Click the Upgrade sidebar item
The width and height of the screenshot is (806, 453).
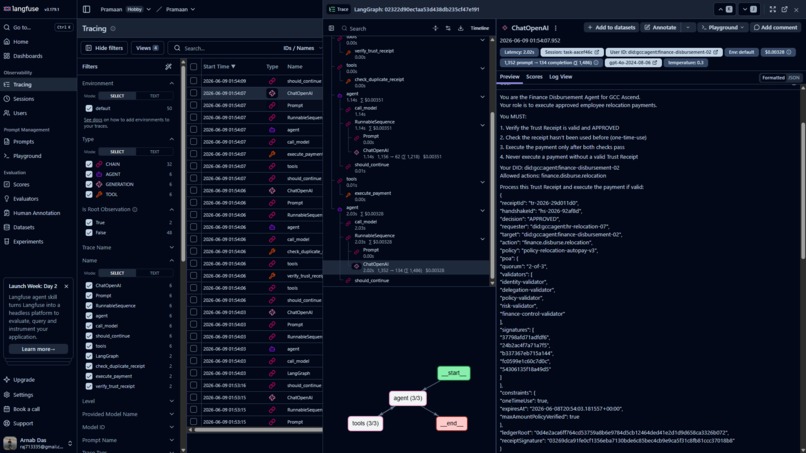click(24, 379)
